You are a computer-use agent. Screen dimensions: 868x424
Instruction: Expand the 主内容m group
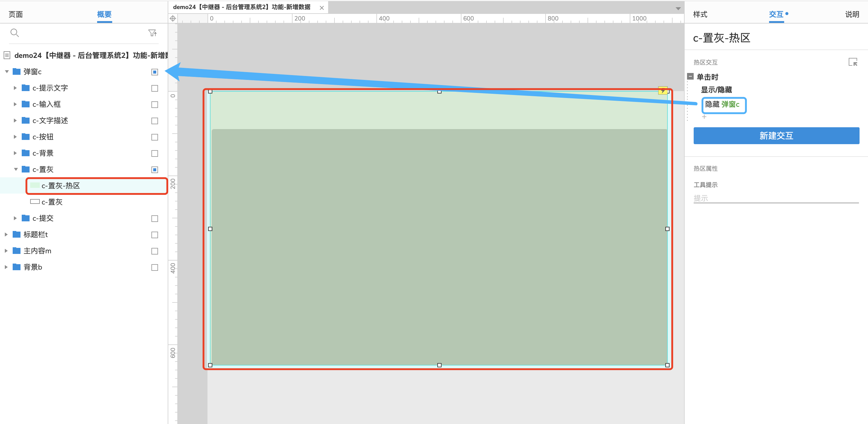[6, 251]
